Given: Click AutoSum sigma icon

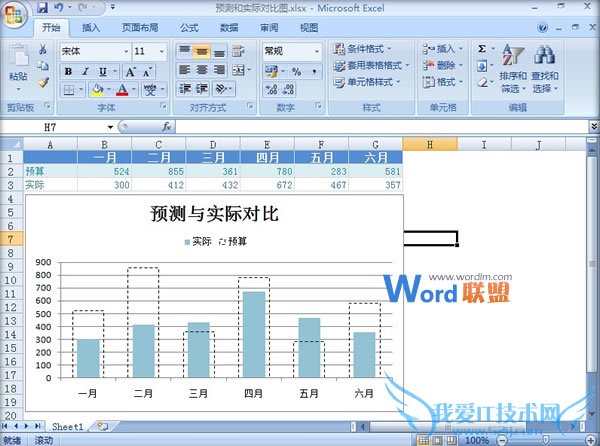Looking at the screenshot, I should [482, 49].
